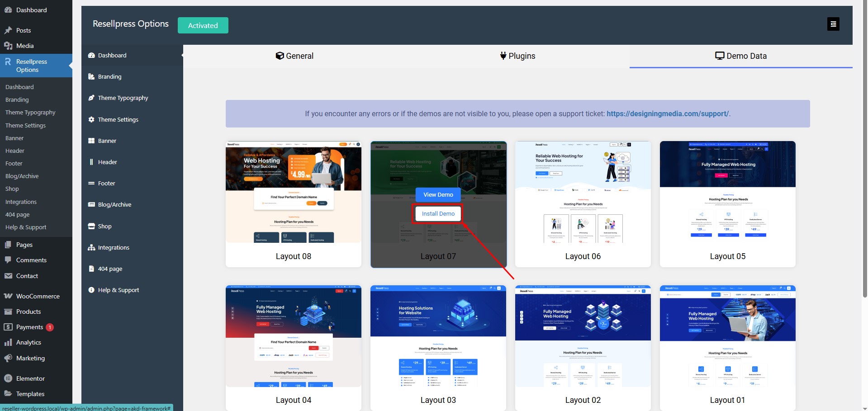
Task: Click the WooCommerce icon in sidebar
Action: click(8, 296)
